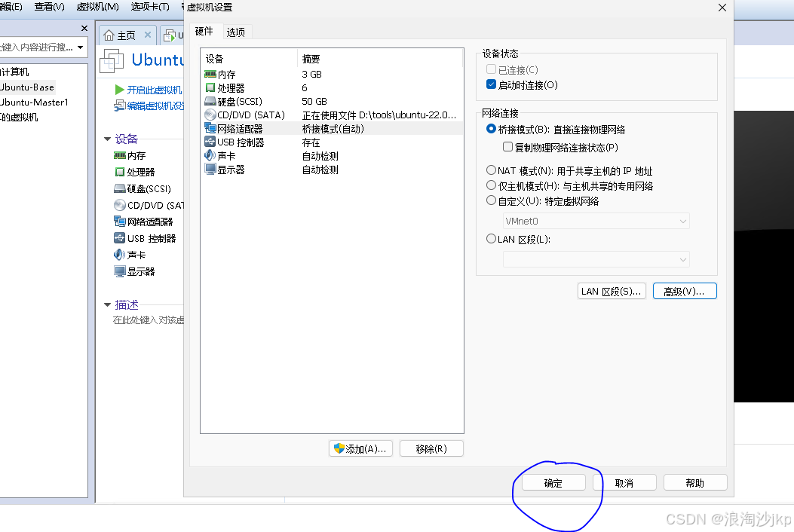This screenshot has height=532, width=794.
Task: Click the description text field in main window
Action: 149,320
